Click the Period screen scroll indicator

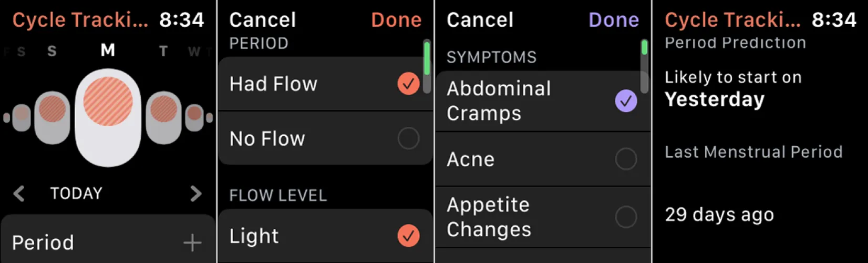(x=427, y=59)
